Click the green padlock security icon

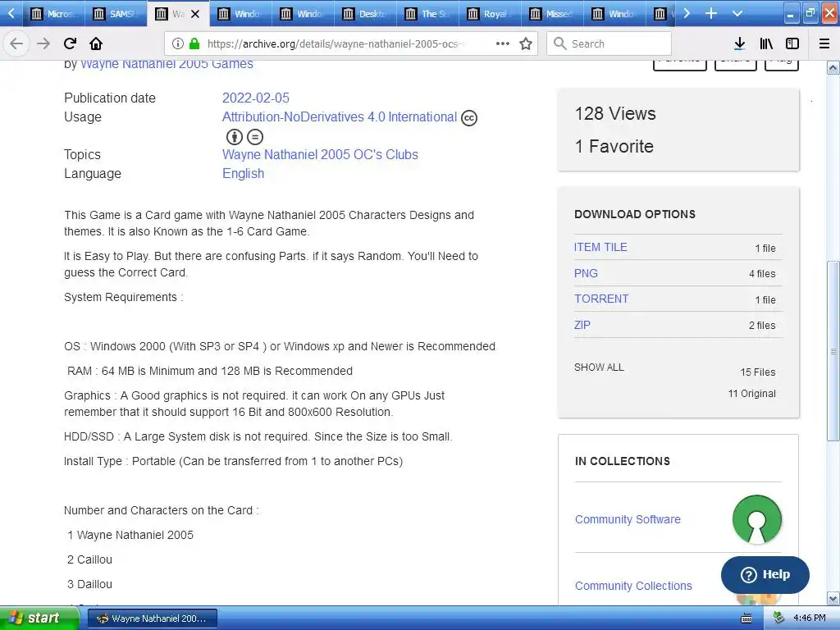tap(194, 43)
